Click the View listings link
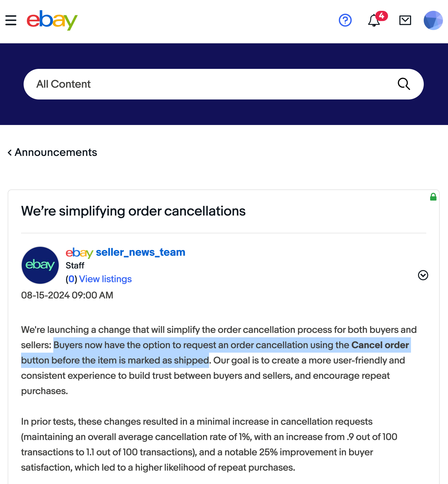Screen dimensions: 448x484 (x=105, y=279)
